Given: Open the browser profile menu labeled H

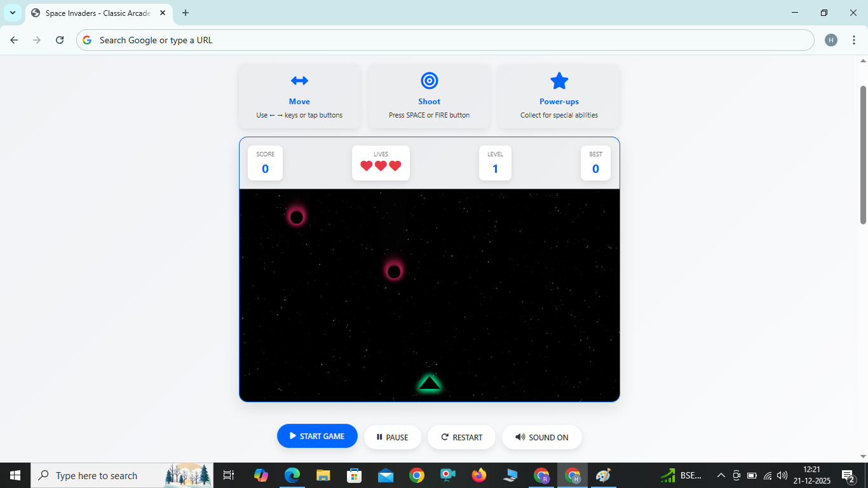Looking at the screenshot, I should 831,39.
